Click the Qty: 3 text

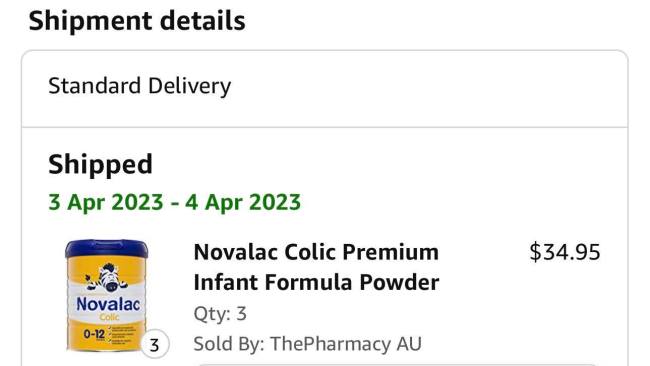click(x=220, y=314)
